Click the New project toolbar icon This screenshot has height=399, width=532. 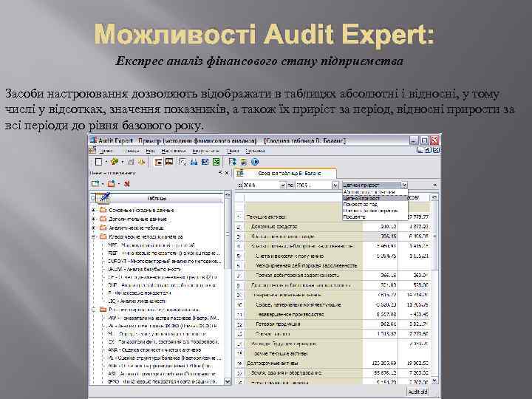tap(98, 162)
